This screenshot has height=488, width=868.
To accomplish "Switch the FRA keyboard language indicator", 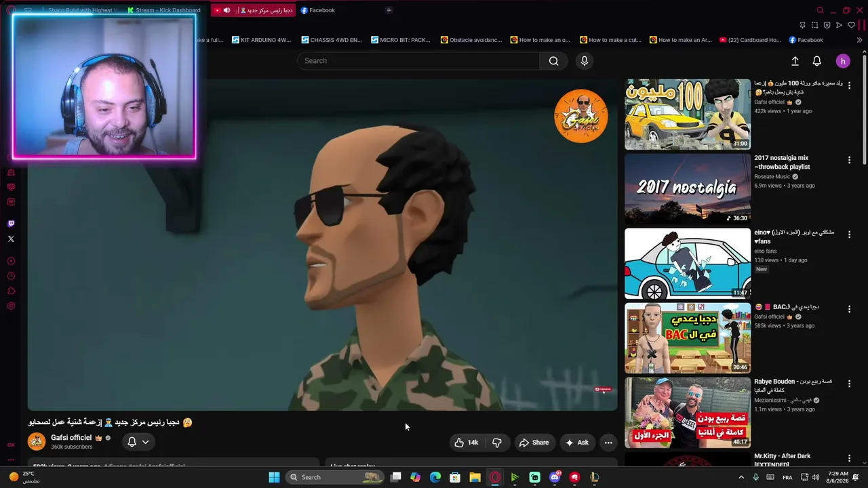I will point(787,477).
